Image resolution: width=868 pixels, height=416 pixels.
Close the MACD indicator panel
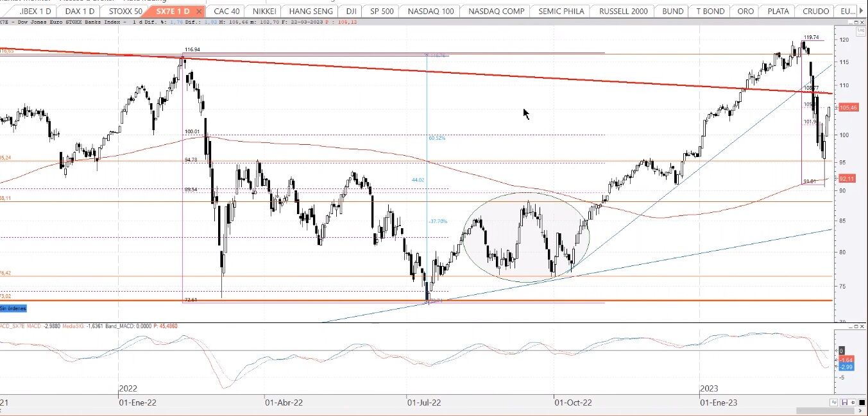(862, 327)
